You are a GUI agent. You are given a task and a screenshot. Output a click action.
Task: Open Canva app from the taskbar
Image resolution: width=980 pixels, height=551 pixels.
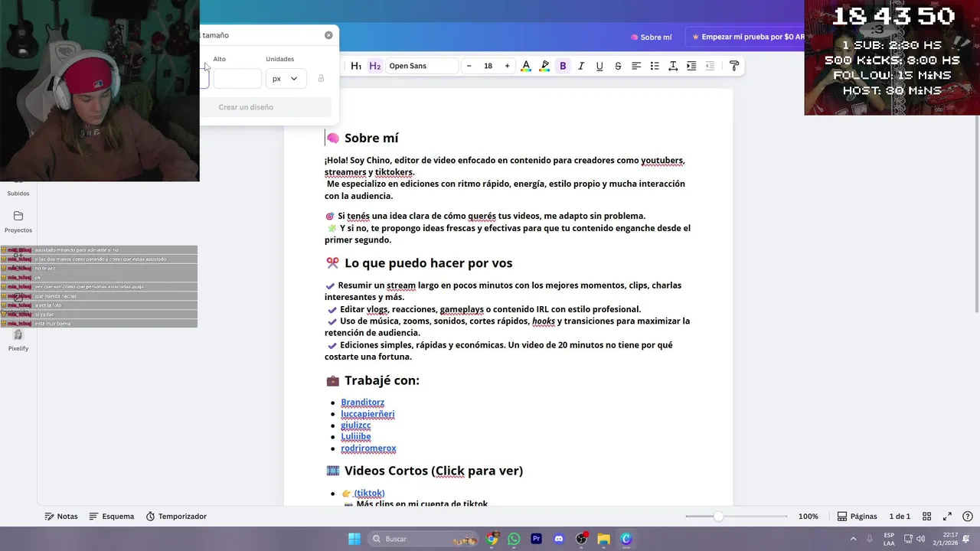(x=626, y=539)
